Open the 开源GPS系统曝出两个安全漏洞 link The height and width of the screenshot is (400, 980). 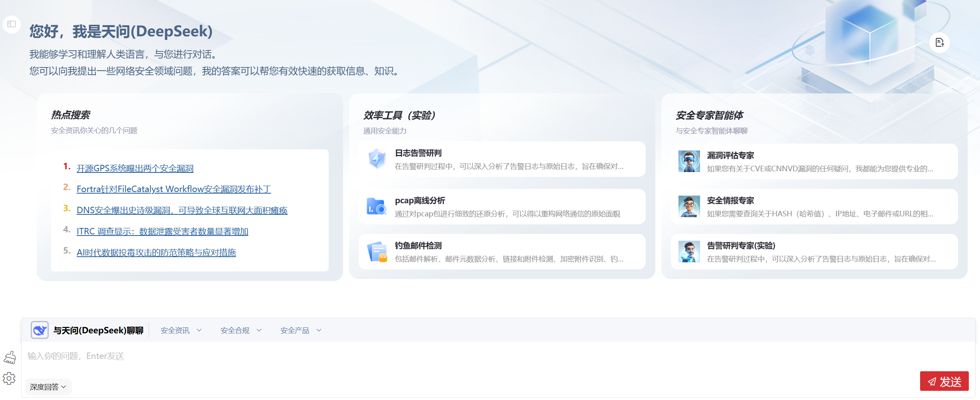click(135, 168)
